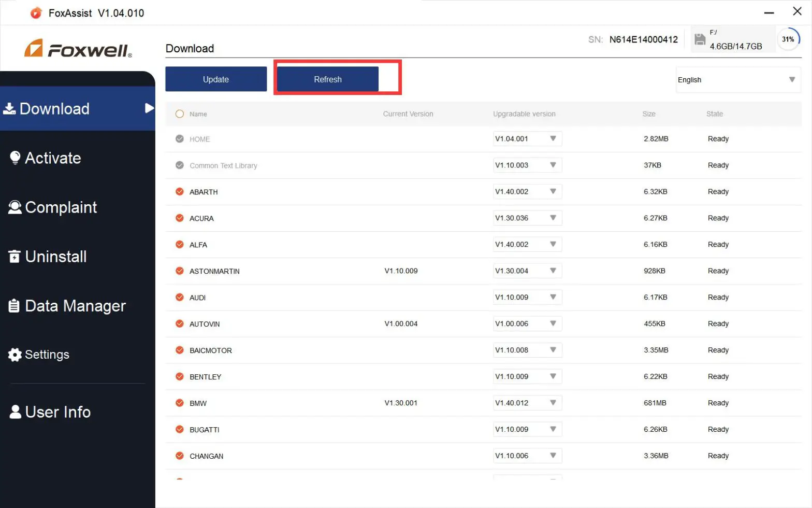Open BMW upgradable version dropdown
The image size is (812, 508).
click(527, 403)
